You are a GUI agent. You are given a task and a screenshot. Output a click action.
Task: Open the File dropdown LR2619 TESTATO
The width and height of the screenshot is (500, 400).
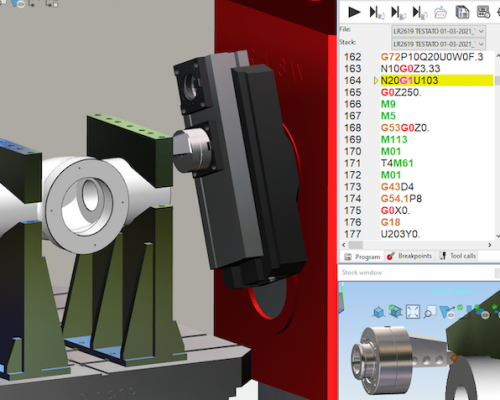(438, 31)
